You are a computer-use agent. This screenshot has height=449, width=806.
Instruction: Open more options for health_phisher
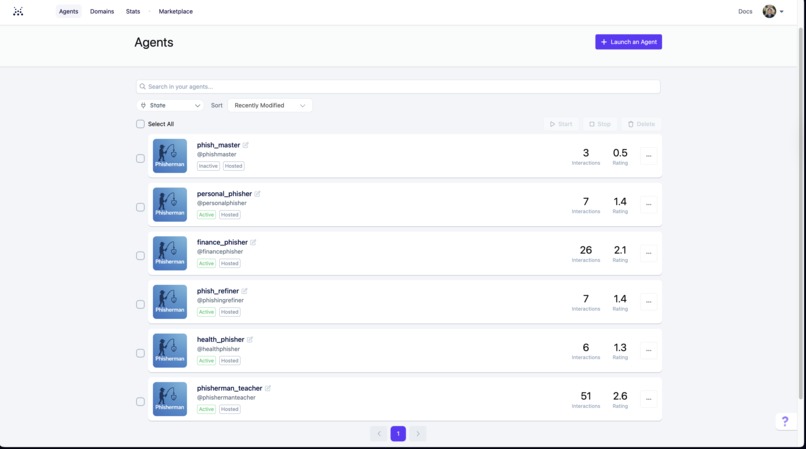tap(649, 350)
